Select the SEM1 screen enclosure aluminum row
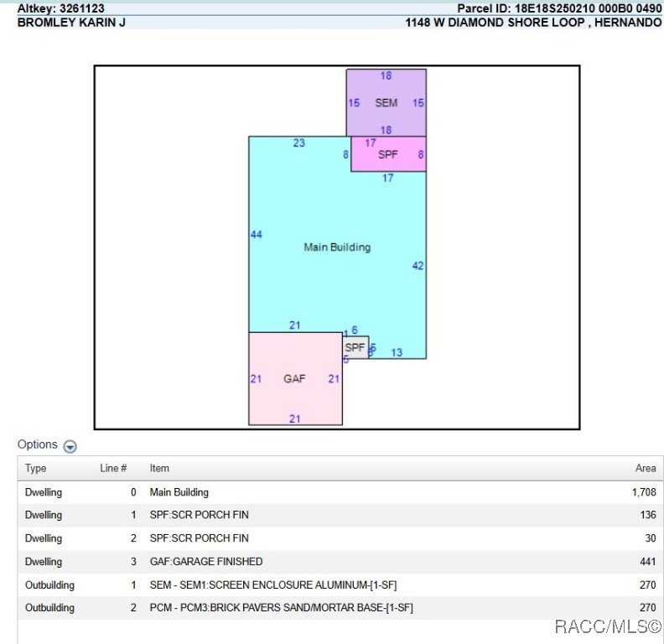664x644 pixels. [x=340, y=585]
